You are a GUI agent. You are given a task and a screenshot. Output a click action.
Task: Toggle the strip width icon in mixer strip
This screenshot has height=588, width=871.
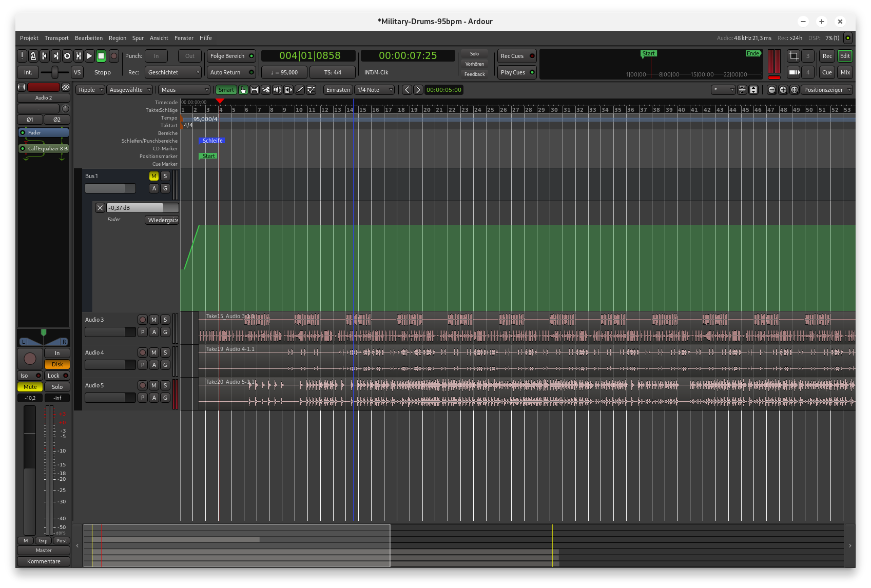coord(22,87)
